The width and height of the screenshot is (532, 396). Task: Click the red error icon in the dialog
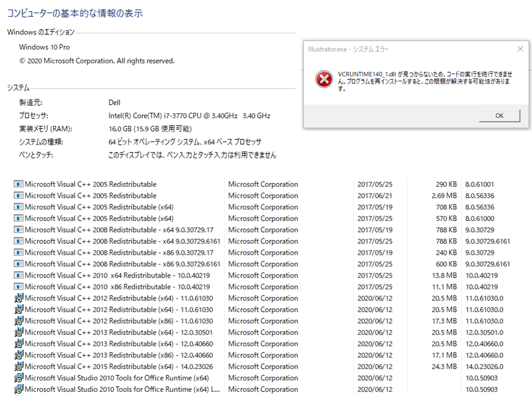324,79
